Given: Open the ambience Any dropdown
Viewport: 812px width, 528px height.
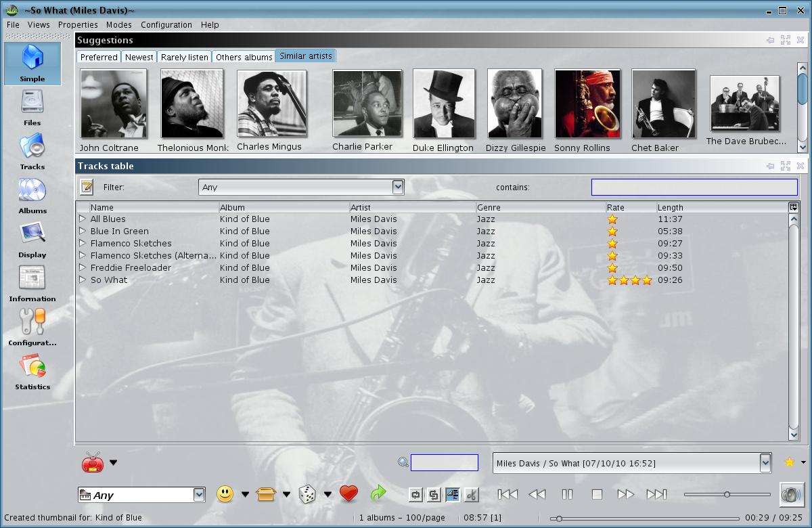Looking at the screenshot, I should coord(199,495).
